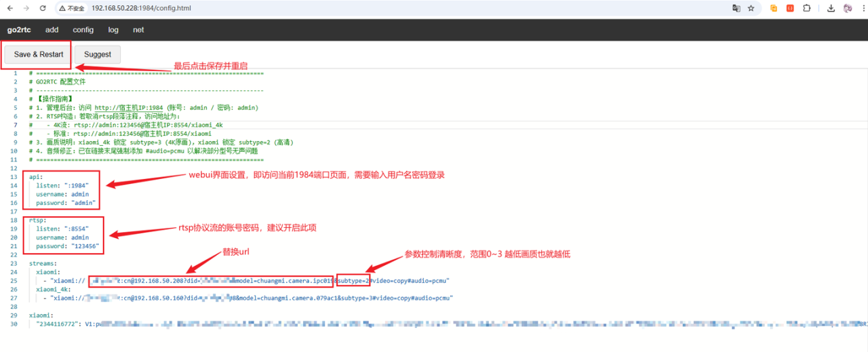Click the red braces extension icon
The height and width of the screenshot is (352, 868).
(790, 8)
